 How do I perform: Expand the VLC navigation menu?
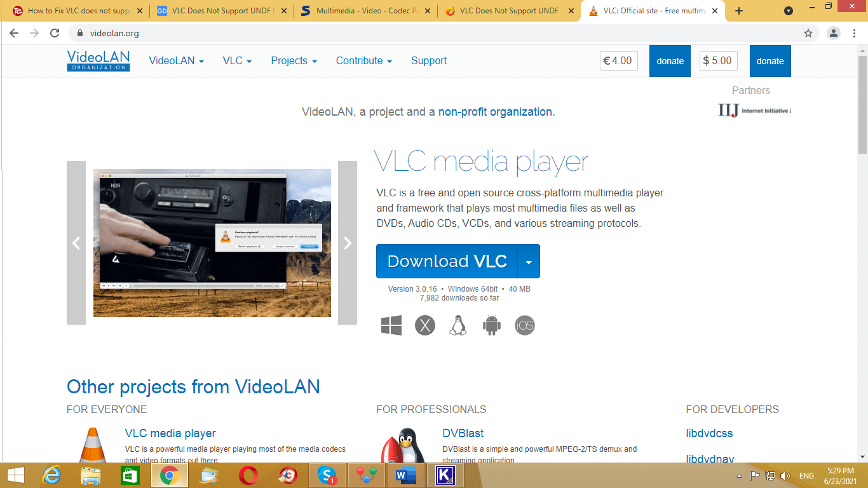[x=237, y=61]
